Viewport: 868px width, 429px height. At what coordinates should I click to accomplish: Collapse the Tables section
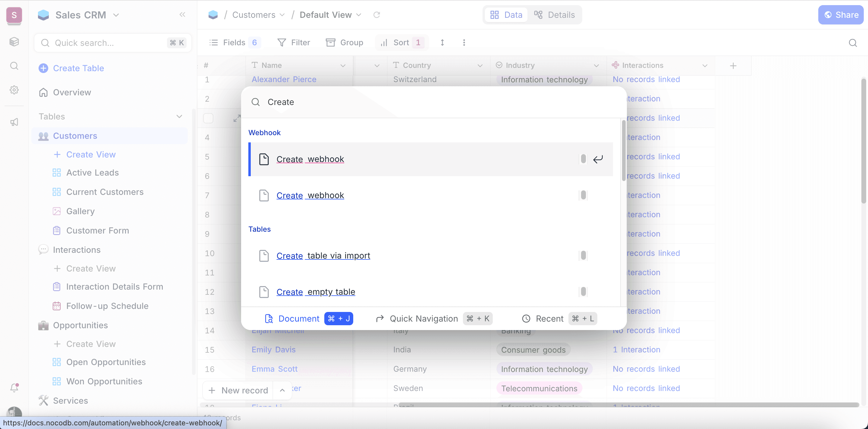pos(179,116)
